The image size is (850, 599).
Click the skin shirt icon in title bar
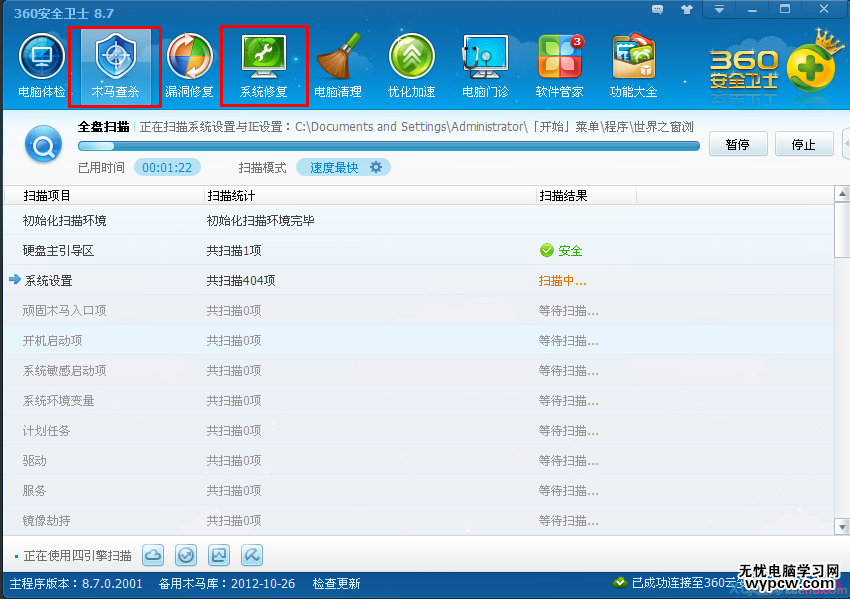click(x=687, y=9)
